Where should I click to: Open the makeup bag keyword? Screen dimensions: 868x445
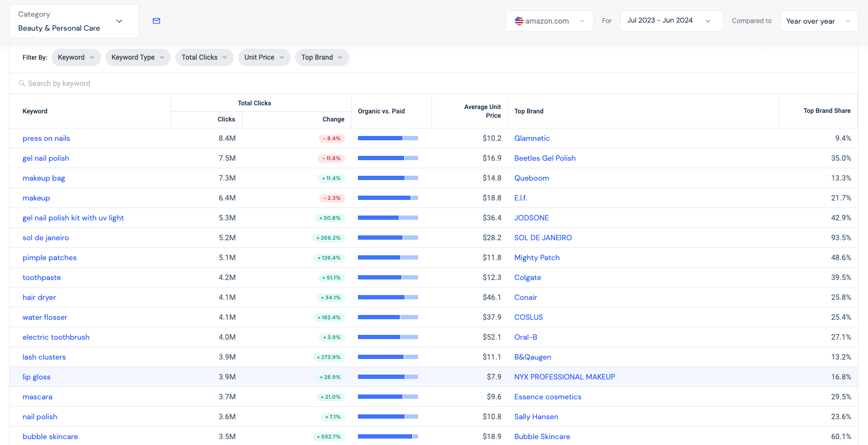(44, 178)
